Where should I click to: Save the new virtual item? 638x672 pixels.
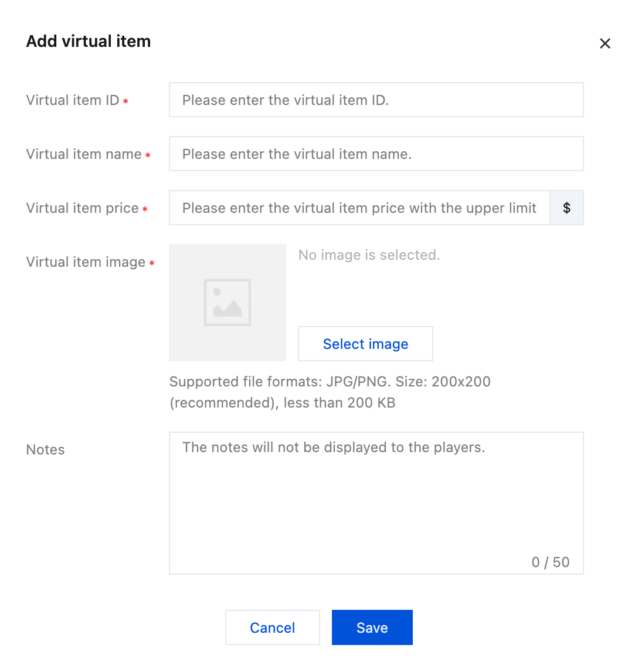tap(372, 627)
